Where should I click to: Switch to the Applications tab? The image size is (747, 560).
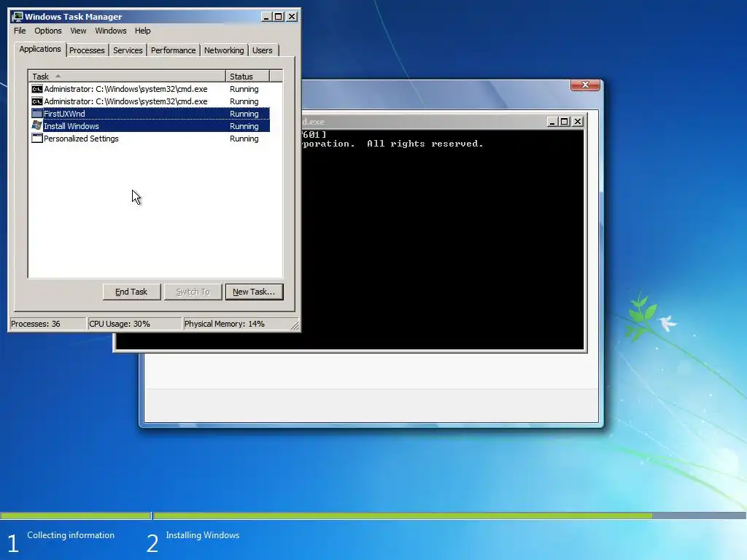[40, 49]
